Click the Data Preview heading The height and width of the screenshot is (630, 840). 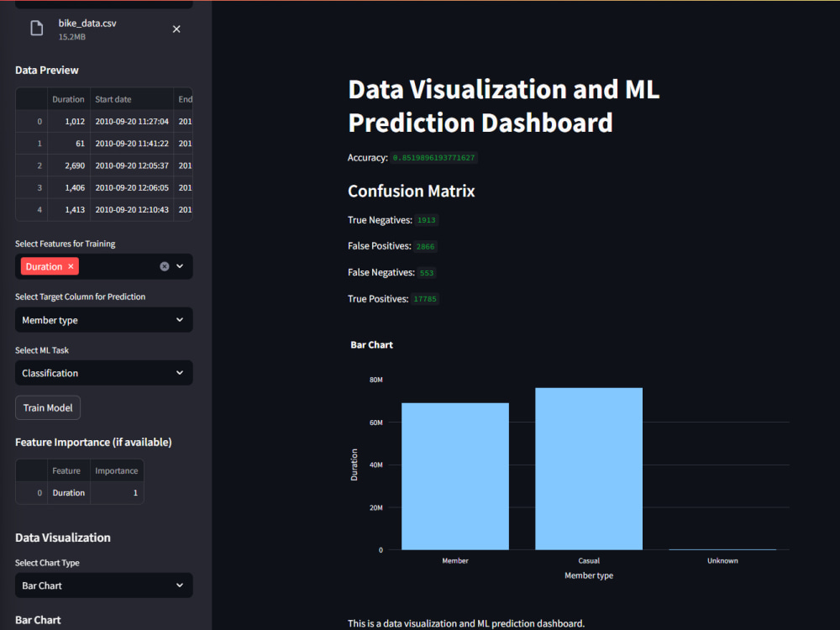click(x=46, y=71)
